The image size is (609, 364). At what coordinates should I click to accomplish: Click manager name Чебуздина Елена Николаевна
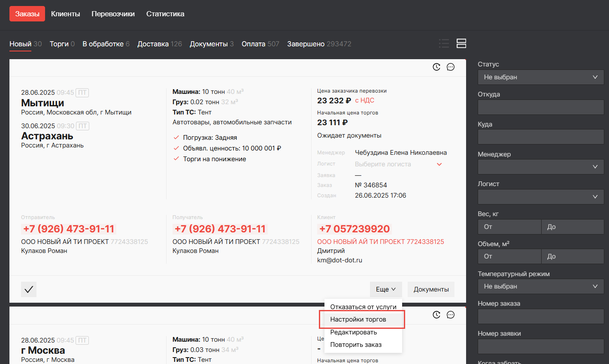pyautogui.click(x=401, y=153)
